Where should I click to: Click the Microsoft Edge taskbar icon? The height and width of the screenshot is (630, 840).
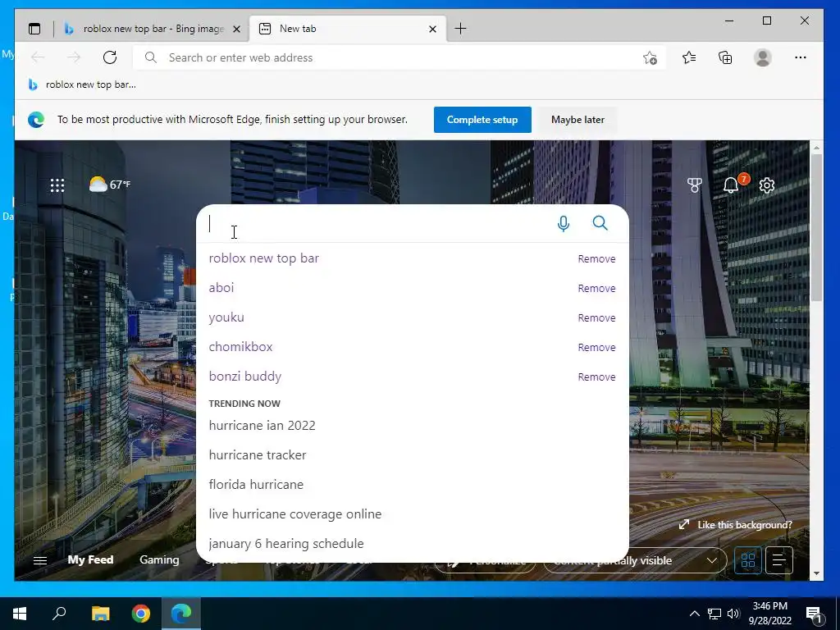tap(181, 614)
